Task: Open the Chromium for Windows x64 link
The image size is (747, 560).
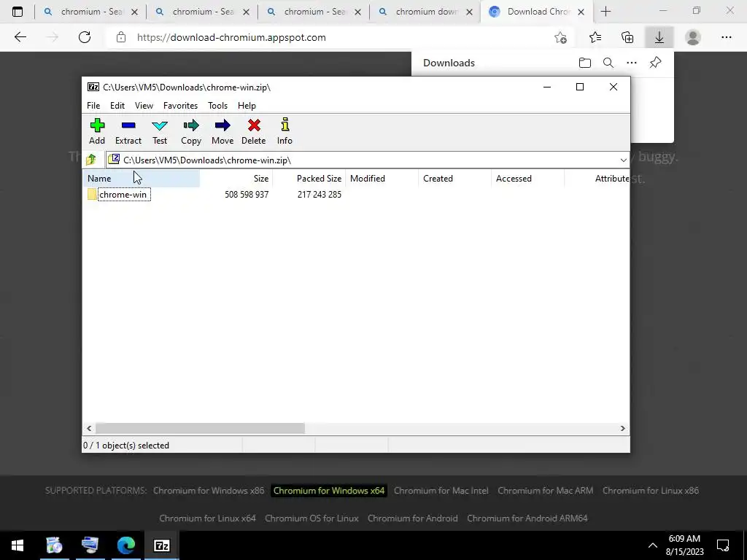Action: click(x=329, y=491)
